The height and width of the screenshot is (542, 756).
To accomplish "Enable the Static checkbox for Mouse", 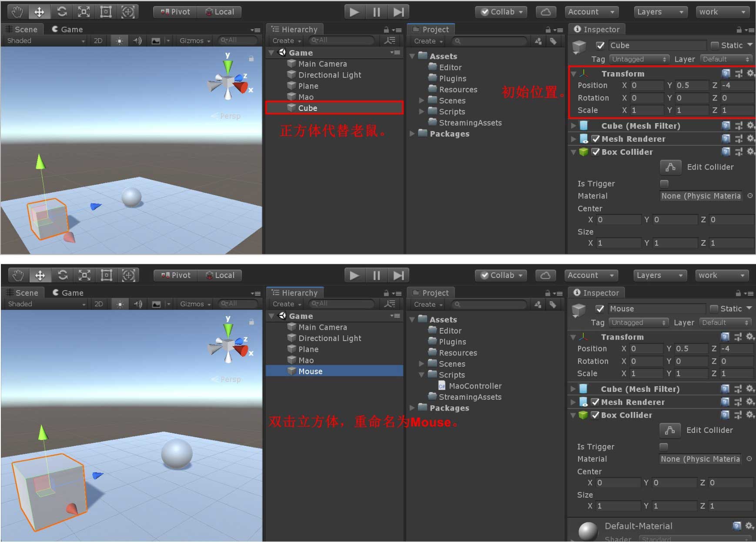I will click(x=714, y=308).
